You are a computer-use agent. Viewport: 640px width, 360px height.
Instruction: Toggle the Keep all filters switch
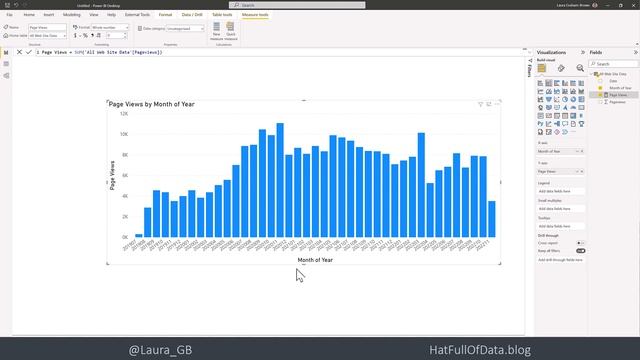pos(580,251)
